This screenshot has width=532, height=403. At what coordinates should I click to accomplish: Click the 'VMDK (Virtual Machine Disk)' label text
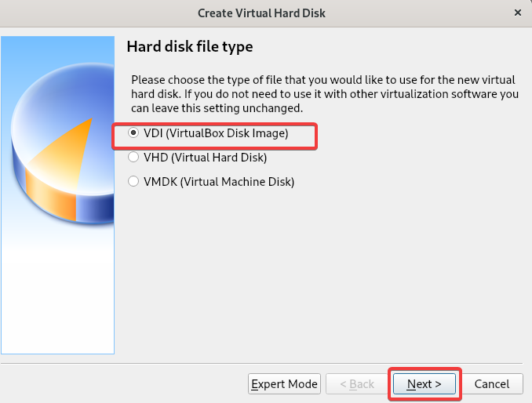pyautogui.click(x=219, y=182)
